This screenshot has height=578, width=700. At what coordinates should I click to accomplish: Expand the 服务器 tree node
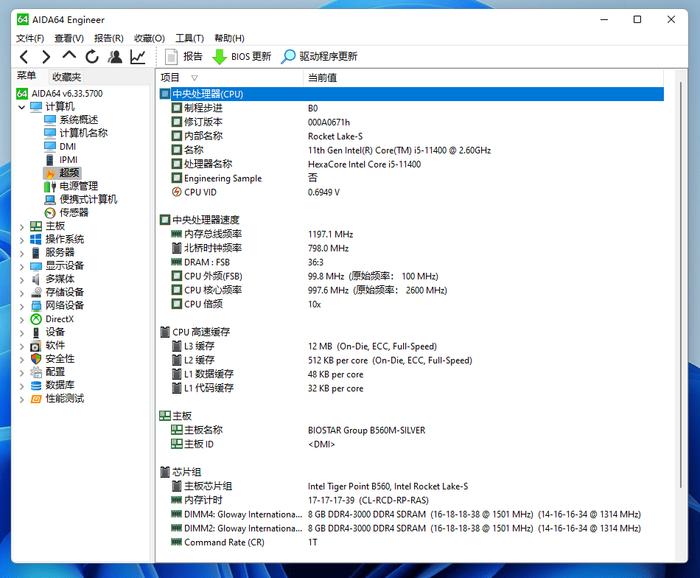point(21,253)
